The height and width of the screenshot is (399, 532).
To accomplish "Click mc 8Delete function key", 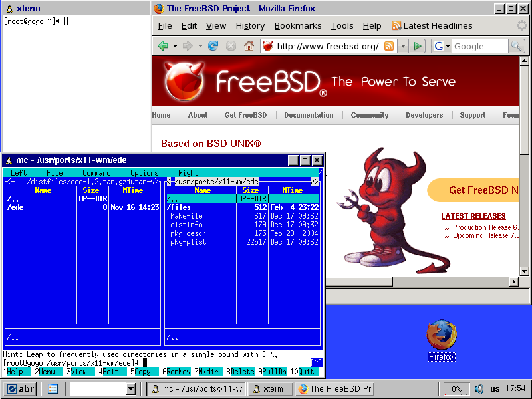I will click(240, 372).
